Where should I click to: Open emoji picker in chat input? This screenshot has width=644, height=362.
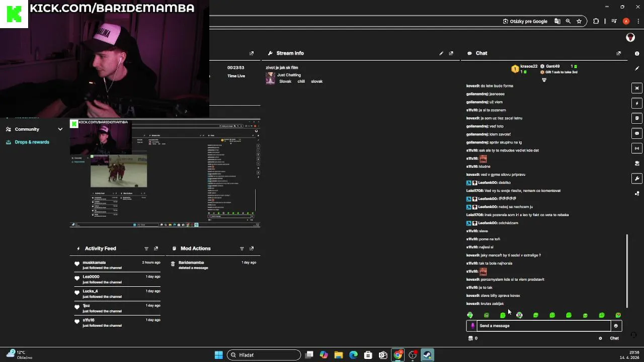tap(616, 326)
